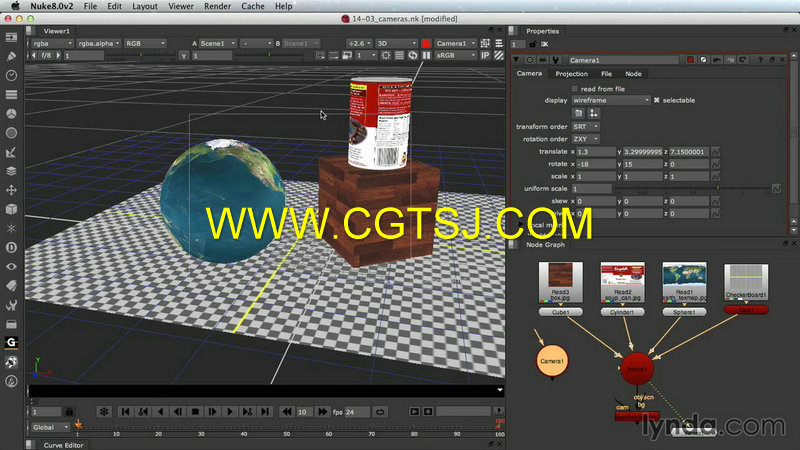The image size is (800, 450).
Task: Open the Keyer nodes toolbar icon
Action: click(x=11, y=152)
